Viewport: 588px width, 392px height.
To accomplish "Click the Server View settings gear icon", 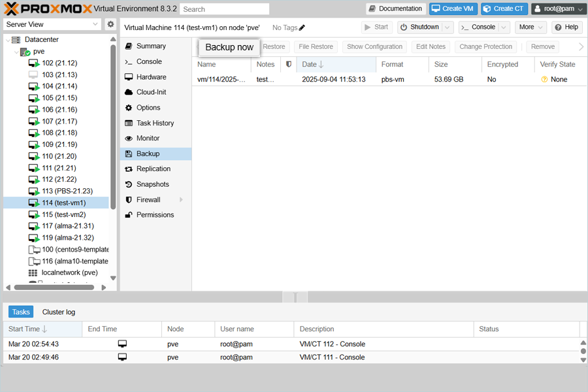I will tap(110, 24).
